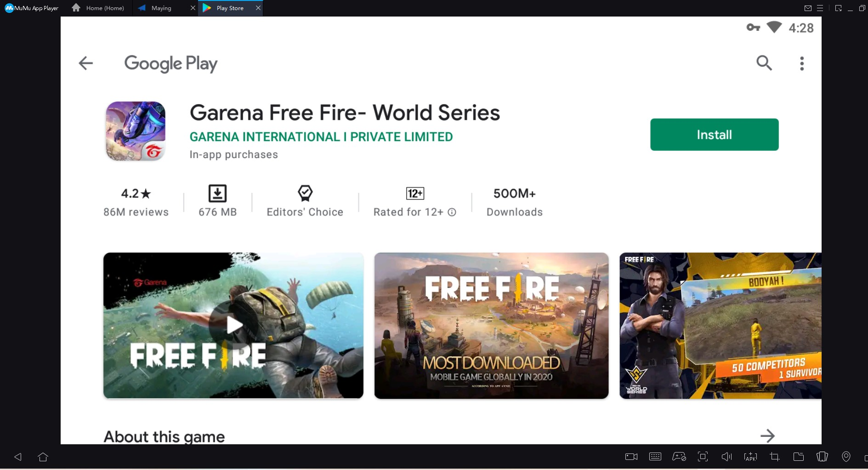Screen dimensions: 868x470
Task: Rotate screen with the phone icon
Action: (x=823, y=457)
